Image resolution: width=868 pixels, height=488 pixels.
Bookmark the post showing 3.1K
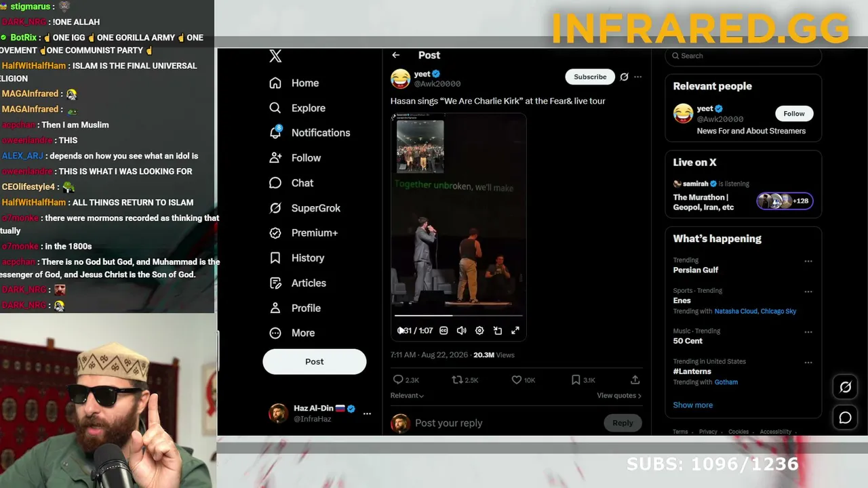click(576, 380)
